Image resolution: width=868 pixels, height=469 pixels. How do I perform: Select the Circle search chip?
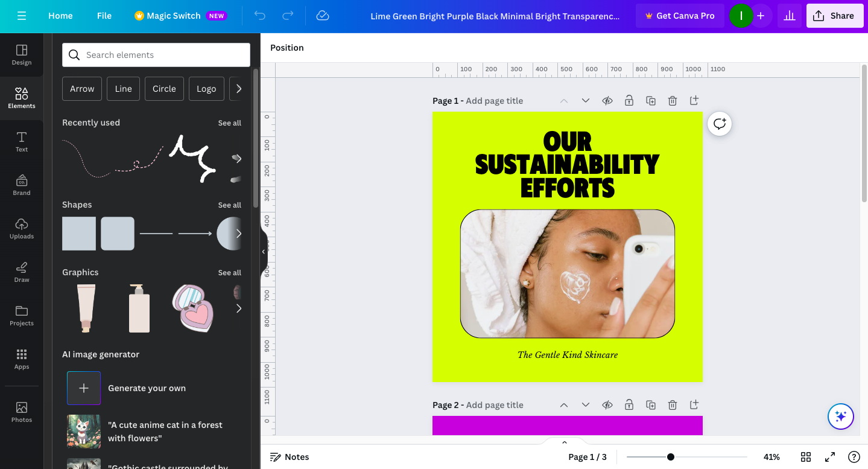pos(164,89)
